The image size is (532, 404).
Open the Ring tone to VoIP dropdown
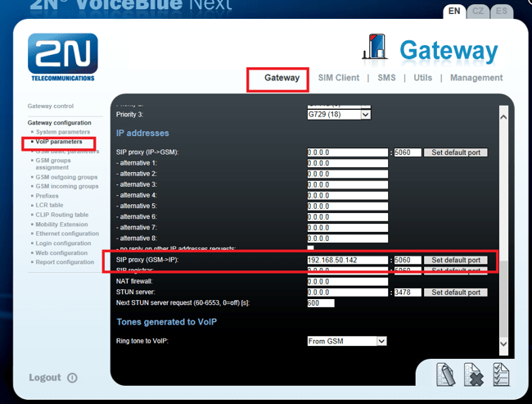pyautogui.click(x=381, y=341)
